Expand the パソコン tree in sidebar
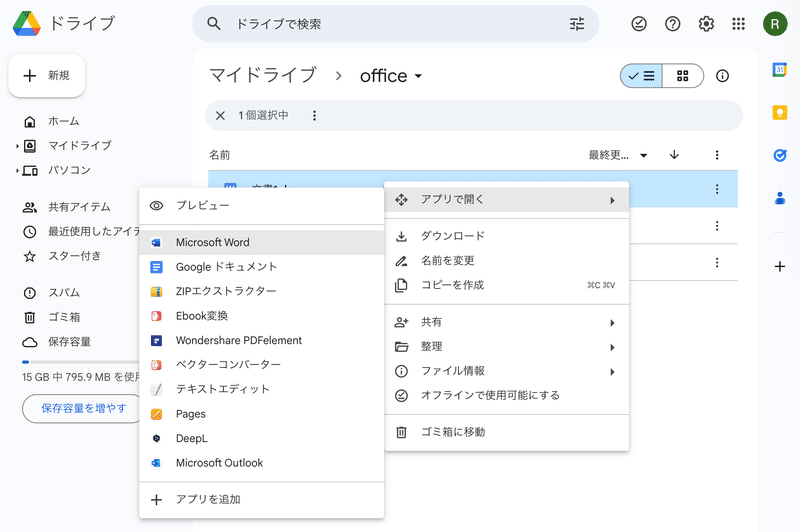The width and height of the screenshot is (800, 532). (x=18, y=171)
